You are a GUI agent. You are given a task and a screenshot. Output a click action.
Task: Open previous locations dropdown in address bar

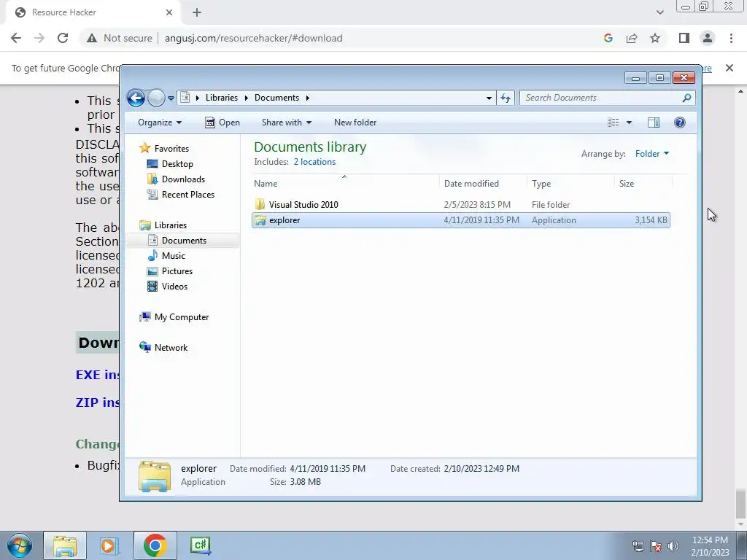tap(489, 98)
